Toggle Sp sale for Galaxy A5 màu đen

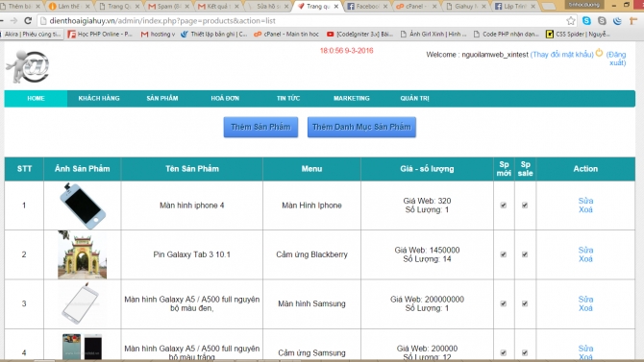tap(525, 303)
